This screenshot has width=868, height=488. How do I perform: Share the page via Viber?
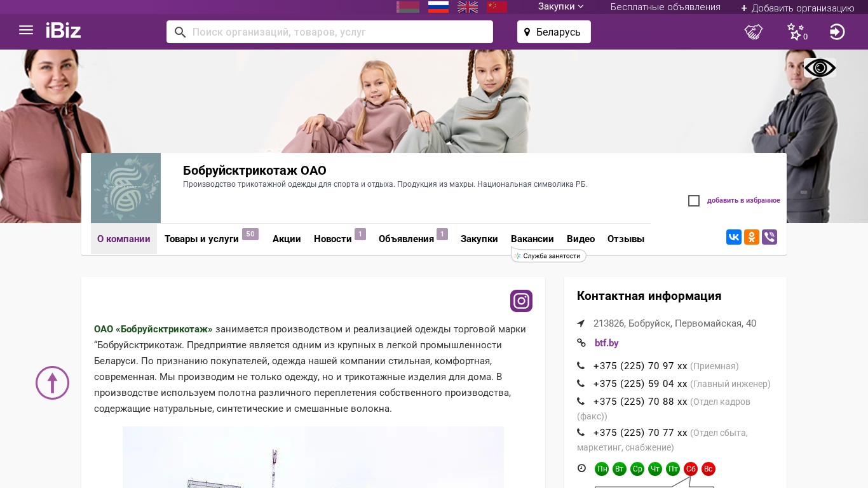coord(770,237)
